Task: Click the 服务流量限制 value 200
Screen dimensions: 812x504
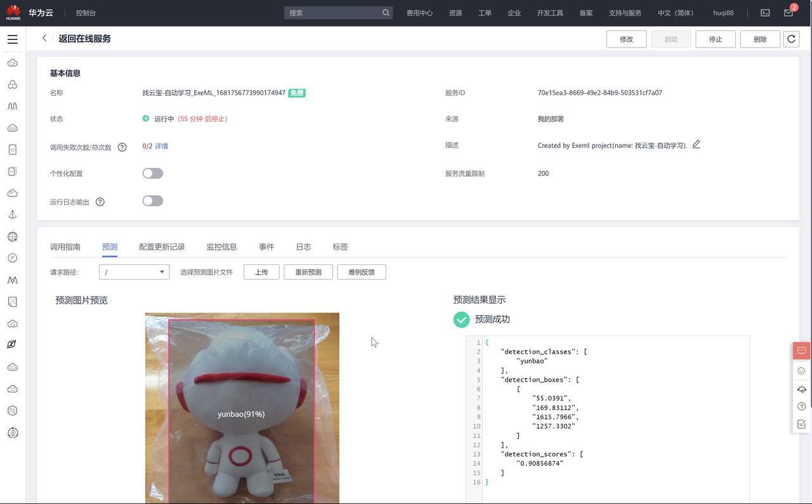Action: click(544, 174)
